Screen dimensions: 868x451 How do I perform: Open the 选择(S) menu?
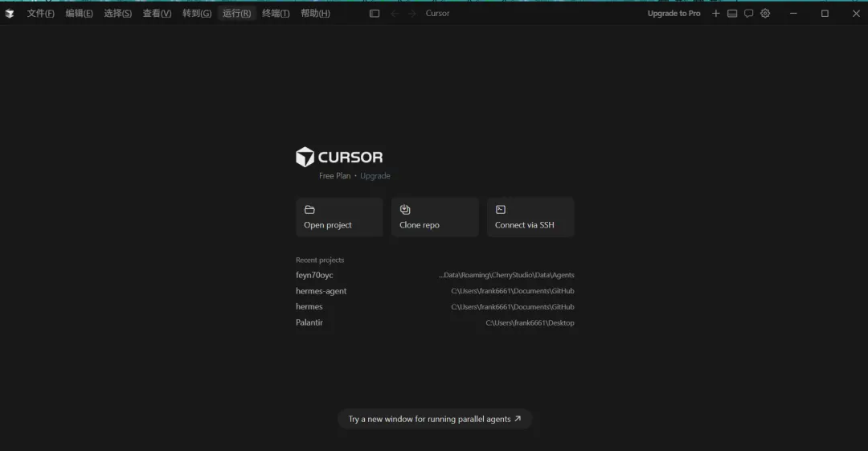[x=118, y=14]
